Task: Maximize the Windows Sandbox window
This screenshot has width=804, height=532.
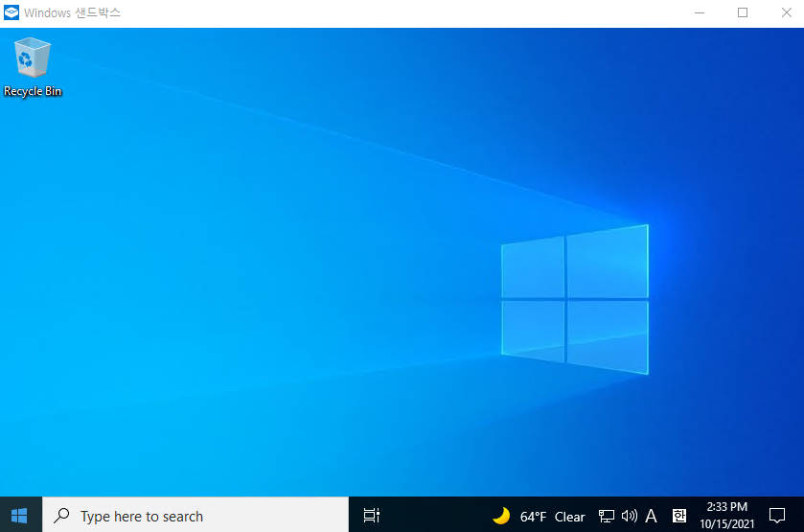Action: point(743,12)
